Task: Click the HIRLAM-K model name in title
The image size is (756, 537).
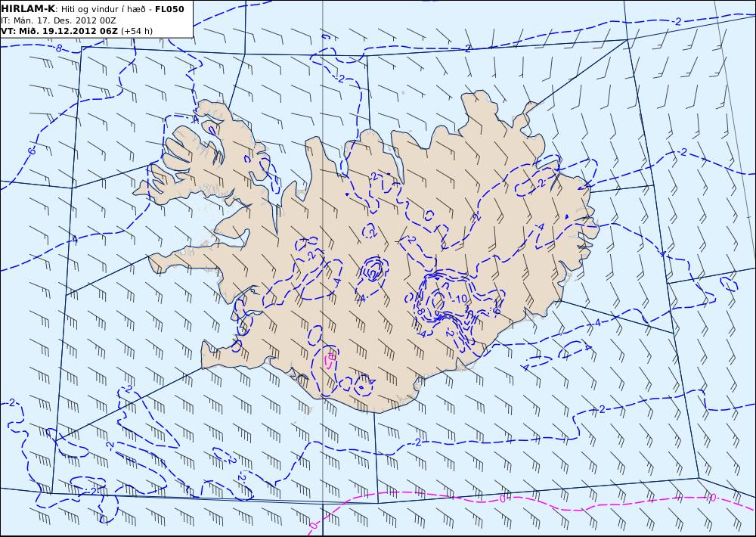Action: coord(28,8)
